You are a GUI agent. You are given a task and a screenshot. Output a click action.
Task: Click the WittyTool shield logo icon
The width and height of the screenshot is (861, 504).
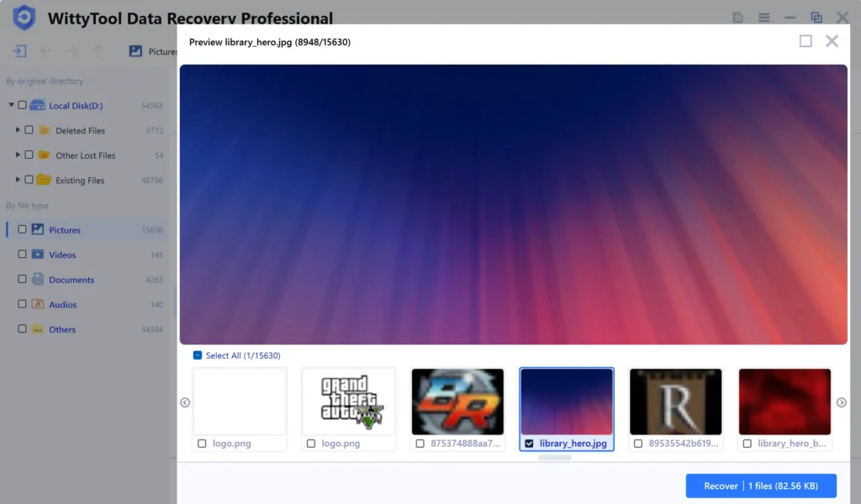click(24, 18)
